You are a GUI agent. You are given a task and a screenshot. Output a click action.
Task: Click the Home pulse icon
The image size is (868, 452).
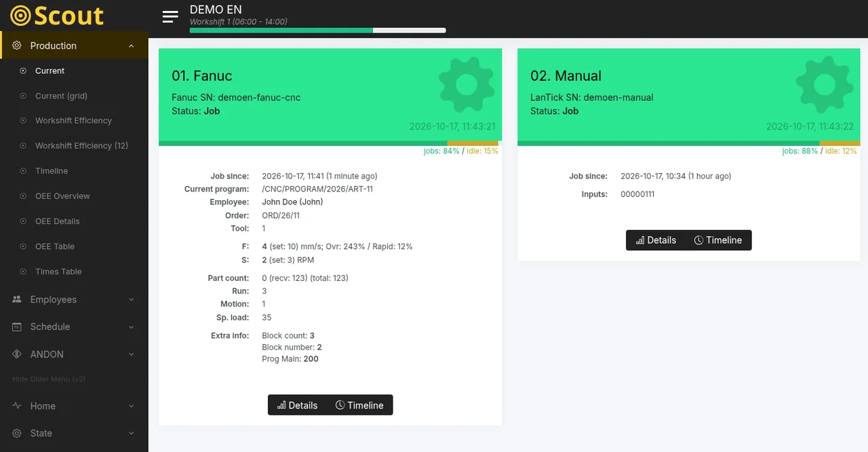[17, 406]
